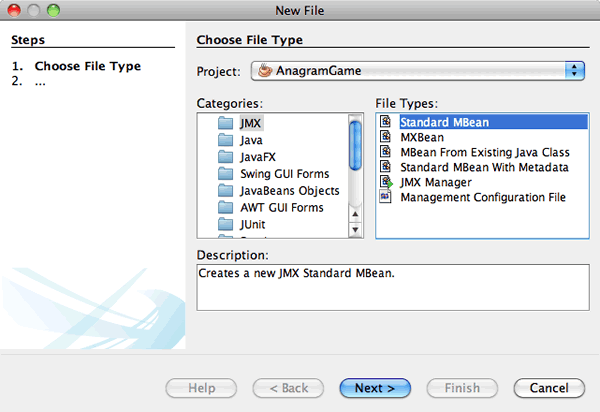Screen dimensions: 600x412
Task: Click the MXBean file type icon
Action: pos(385,138)
